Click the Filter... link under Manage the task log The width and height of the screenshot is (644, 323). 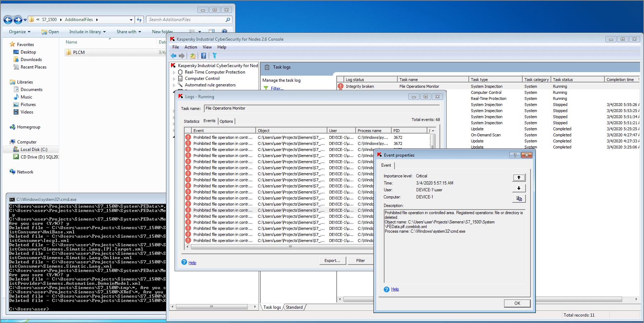tap(277, 88)
